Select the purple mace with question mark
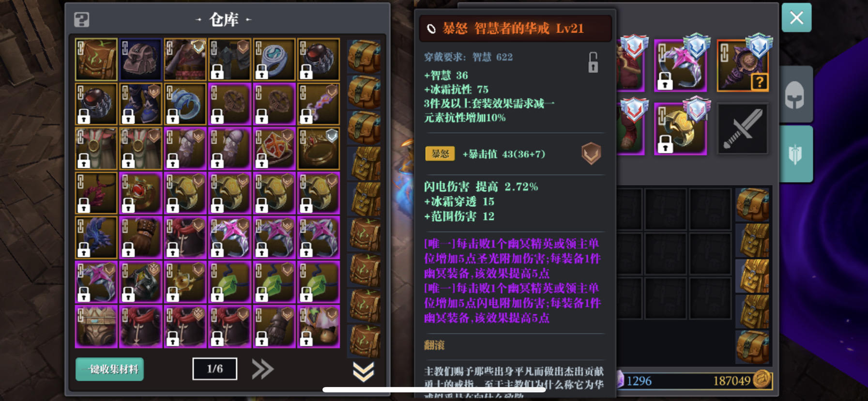Image resolution: width=868 pixels, height=401 pixels. point(743,66)
